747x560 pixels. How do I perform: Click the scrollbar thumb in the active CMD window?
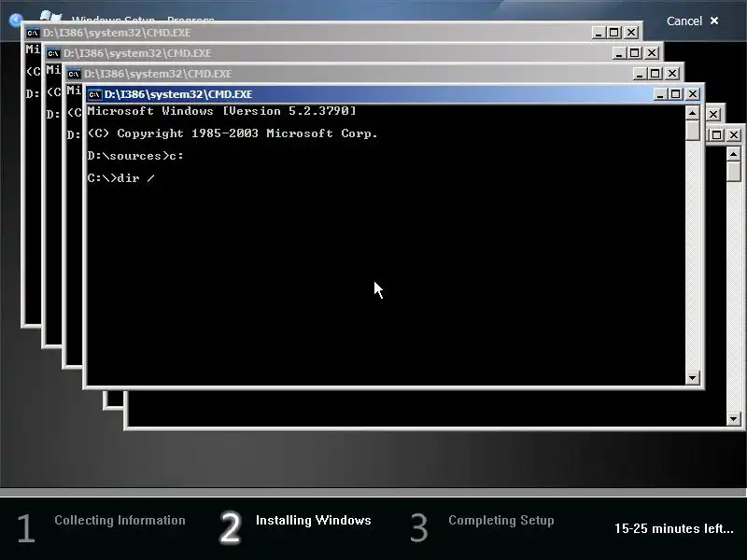[692, 131]
